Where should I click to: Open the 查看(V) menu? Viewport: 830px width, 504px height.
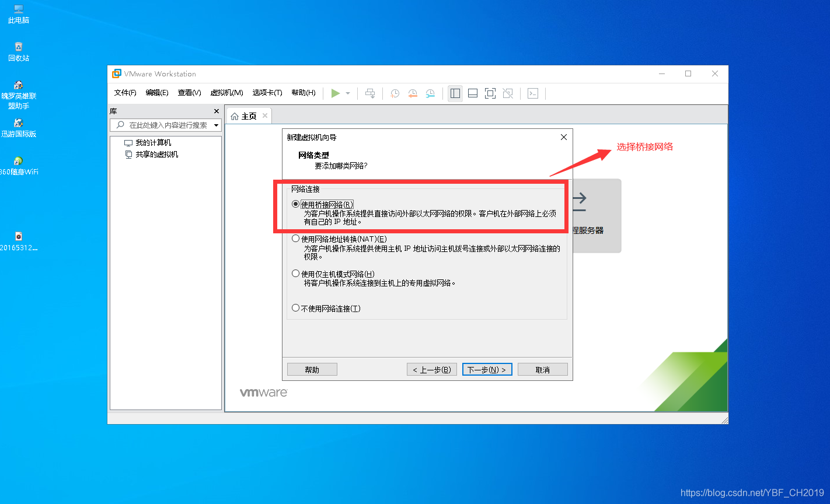click(189, 93)
